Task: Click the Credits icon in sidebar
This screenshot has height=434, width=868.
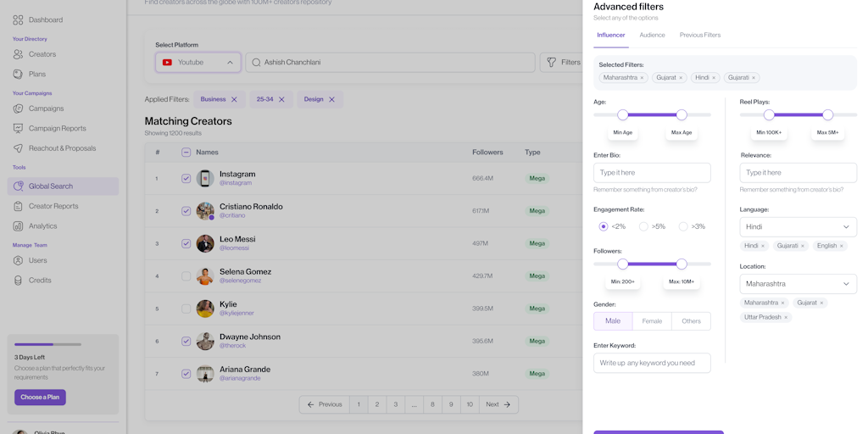Action: [x=18, y=281]
